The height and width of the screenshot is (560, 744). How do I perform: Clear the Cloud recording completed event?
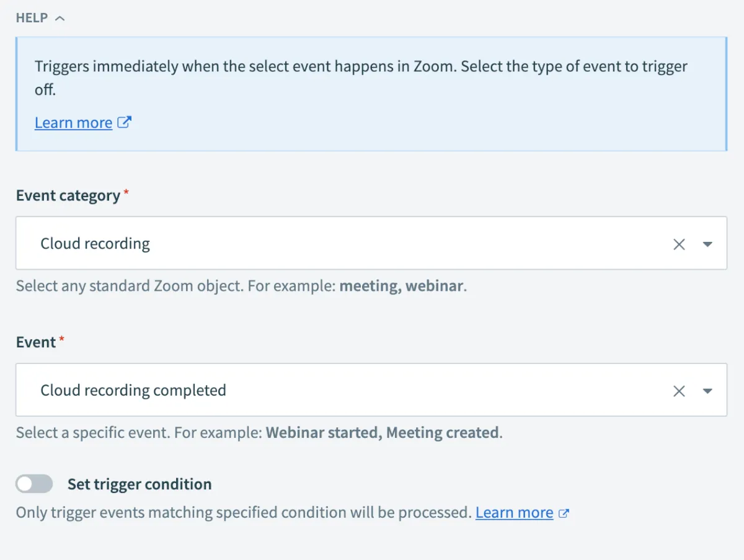(x=679, y=391)
